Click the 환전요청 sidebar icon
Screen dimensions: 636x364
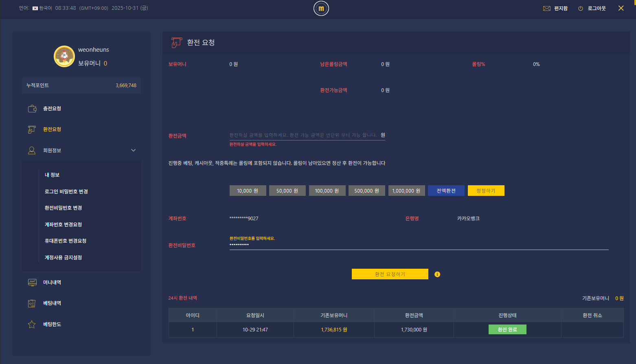32,129
